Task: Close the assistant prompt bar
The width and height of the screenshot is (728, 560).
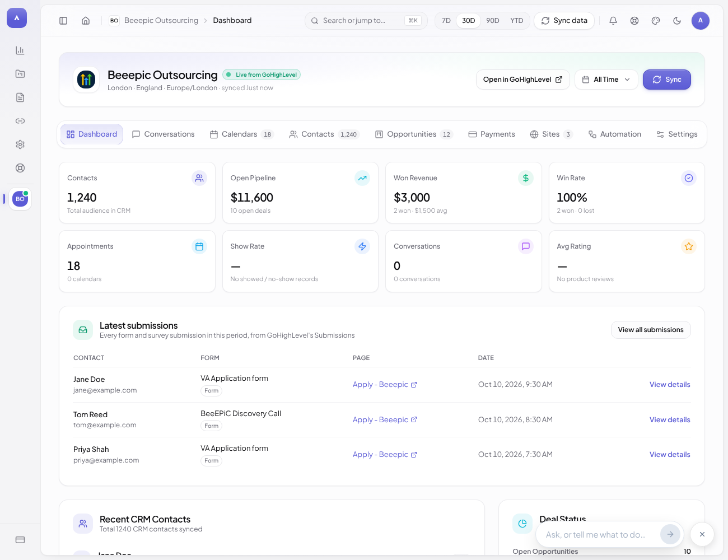Action: [x=702, y=534]
